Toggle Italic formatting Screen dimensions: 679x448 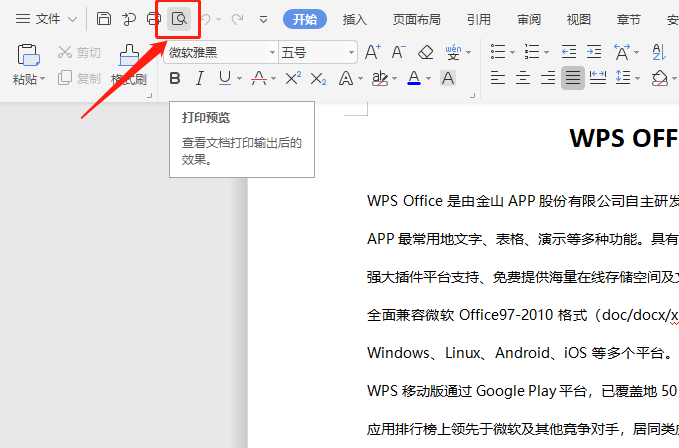click(200, 78)
